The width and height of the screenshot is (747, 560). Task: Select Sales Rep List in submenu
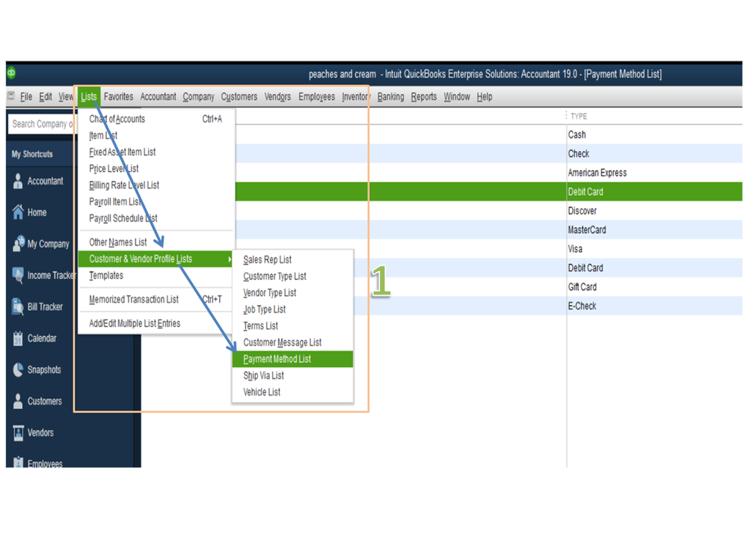tap(292, 259)
